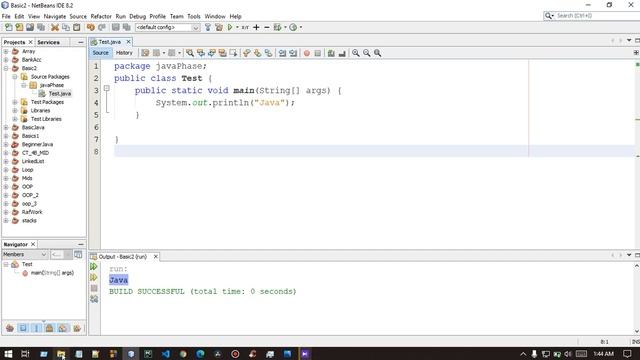Open the Refactor menu

101,16
